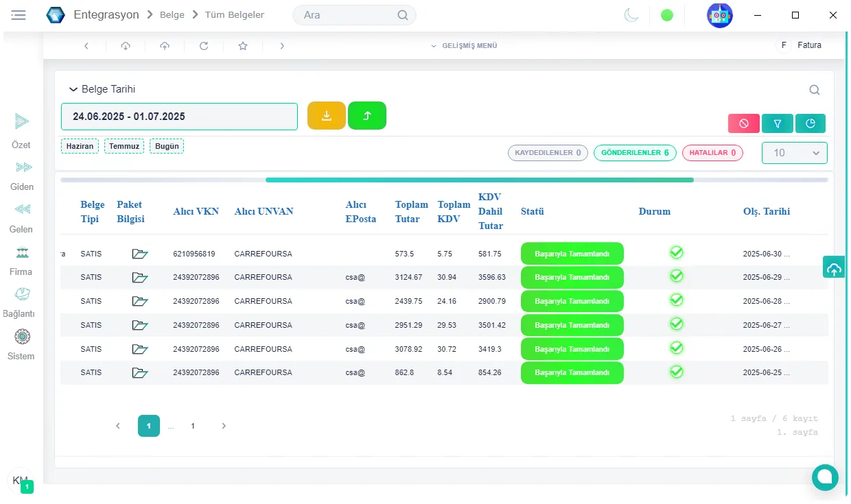The height and width of the screenshot is (504, 851).
Task: Open Gelen in the sidebar
Action: tap(21, 219)
